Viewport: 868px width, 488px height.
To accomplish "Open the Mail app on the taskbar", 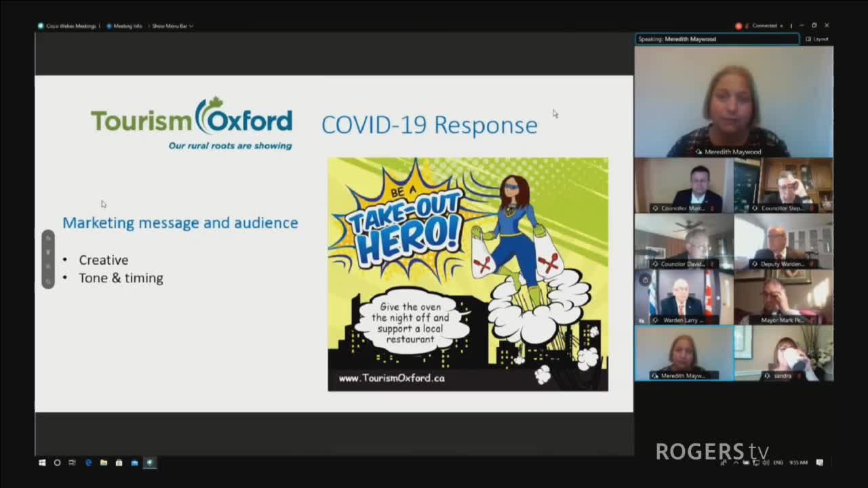I will coord(134,463).
